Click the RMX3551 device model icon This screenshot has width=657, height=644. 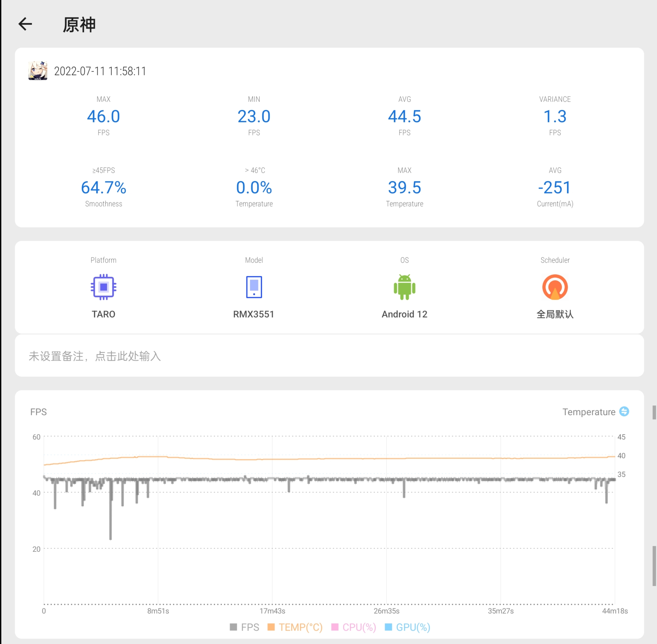254,288
